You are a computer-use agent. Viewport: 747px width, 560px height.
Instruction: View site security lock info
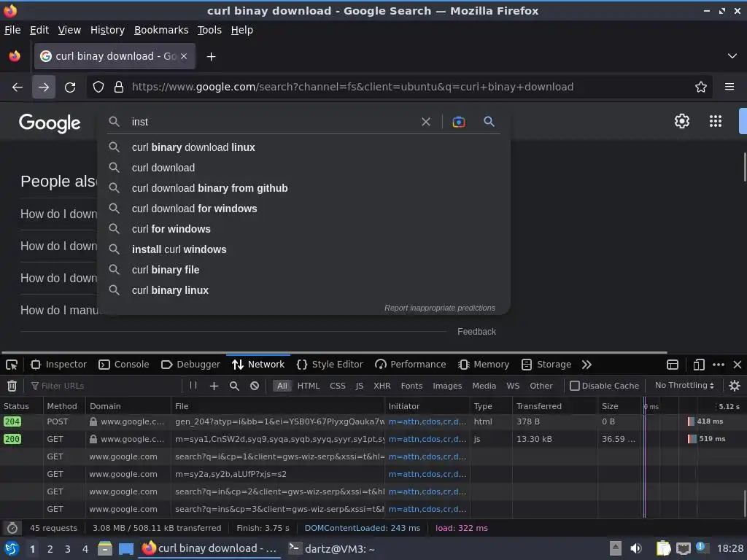[x=119, y=87]
